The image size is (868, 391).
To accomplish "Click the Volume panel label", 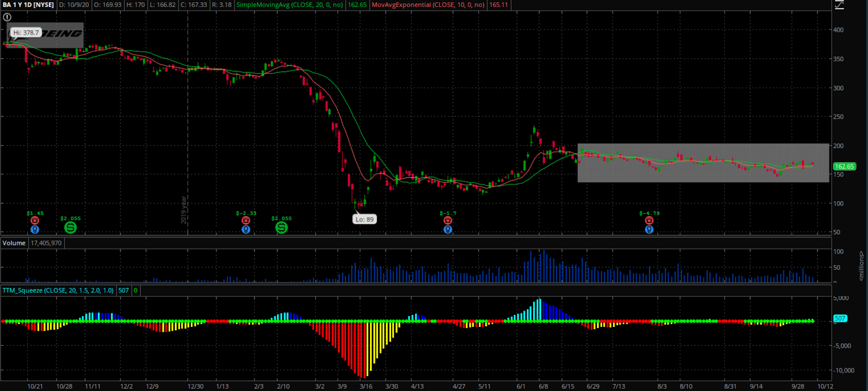I will 14,243.
